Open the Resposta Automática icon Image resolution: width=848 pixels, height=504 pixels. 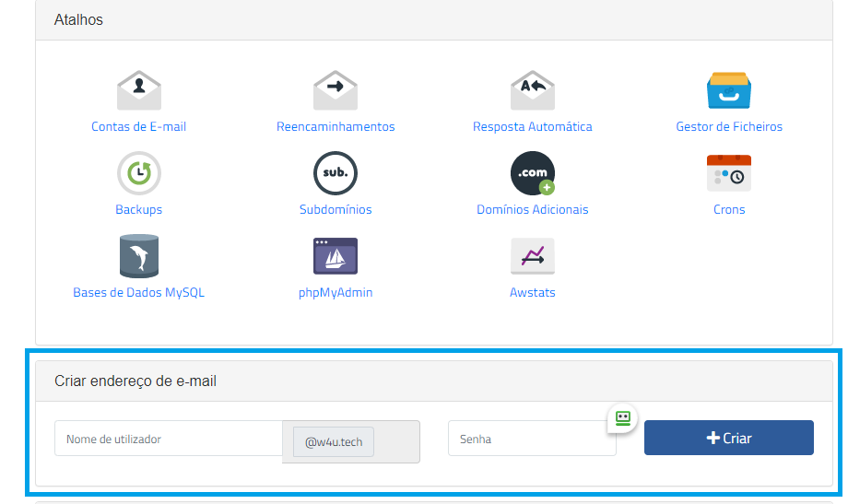[533, 90]
